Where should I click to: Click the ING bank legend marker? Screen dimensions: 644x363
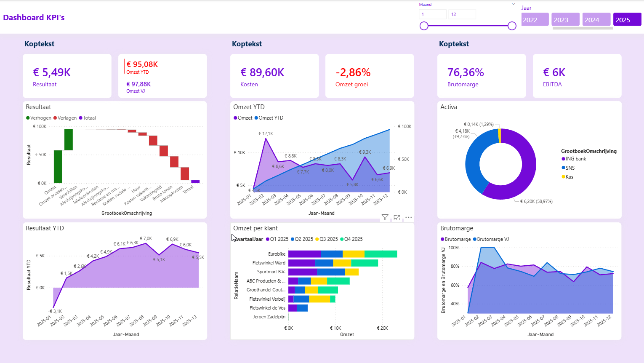click(x=564, y=159)
